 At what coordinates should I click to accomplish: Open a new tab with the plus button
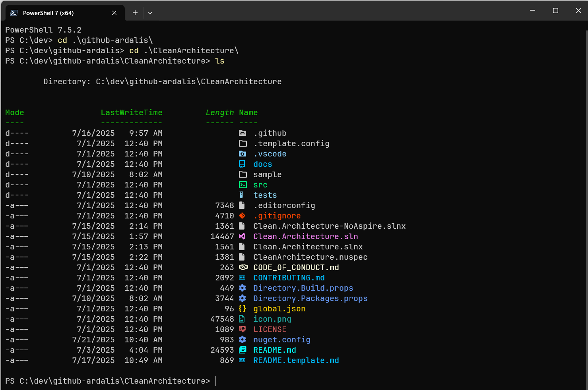coord(135,13)
